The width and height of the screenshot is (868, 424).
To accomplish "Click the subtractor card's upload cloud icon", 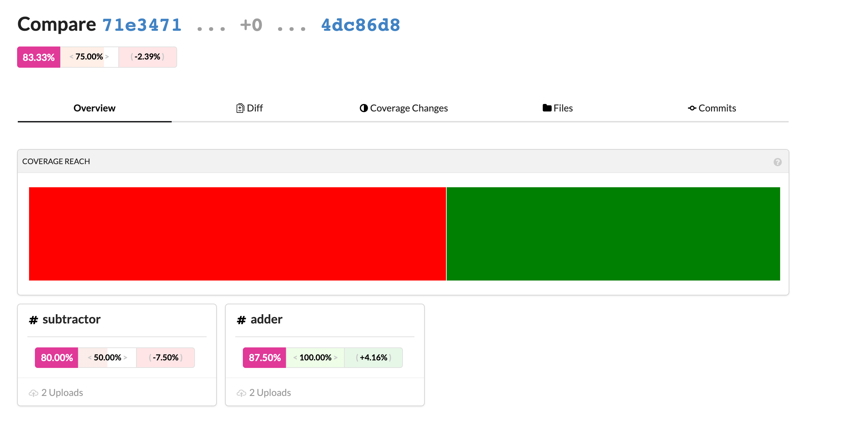I will [34, 393].
